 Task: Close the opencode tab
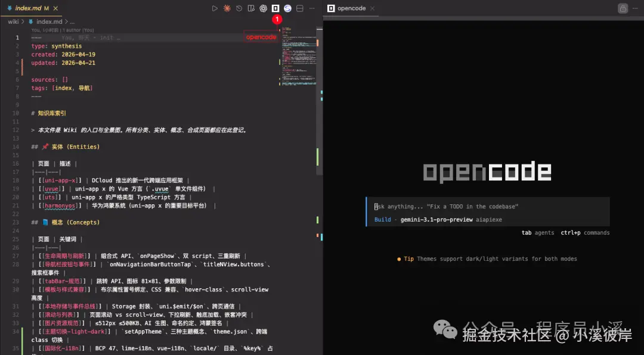click(x=372, y=8)
